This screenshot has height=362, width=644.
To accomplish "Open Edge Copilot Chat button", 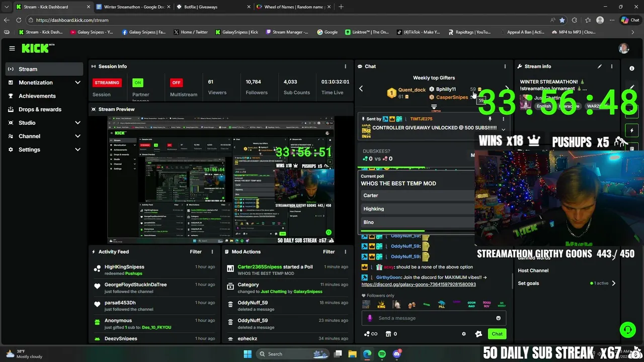I will [630, 20].
